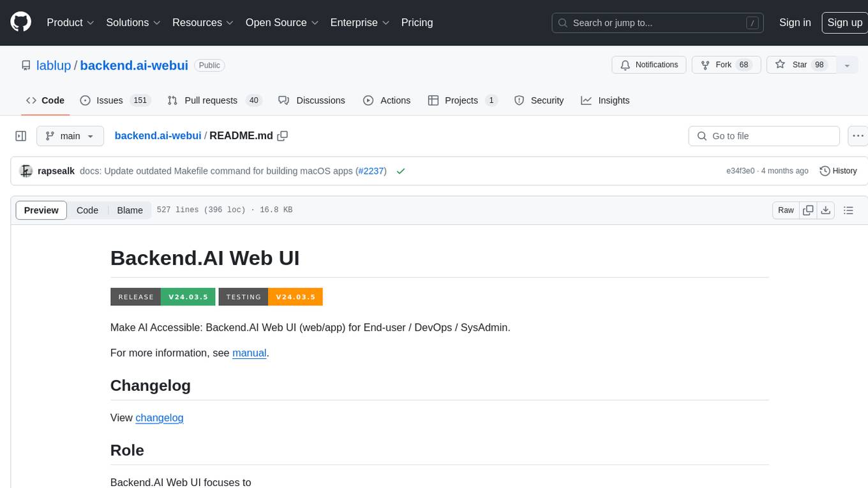Screen dimensions: 868x488
Task: Open the Raw file view
Action: (x=786, y=210)
